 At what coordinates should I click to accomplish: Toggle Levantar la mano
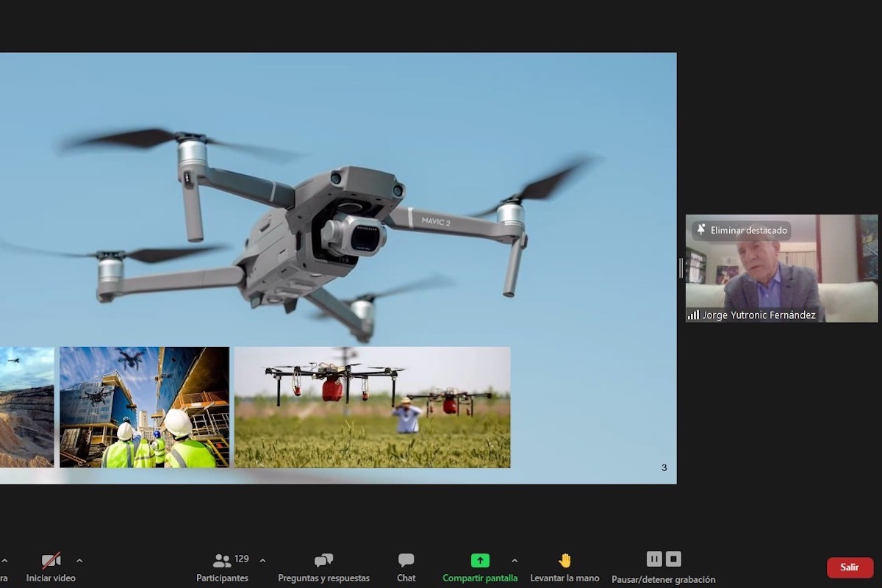pyautogui.click(x=564, y=567)
